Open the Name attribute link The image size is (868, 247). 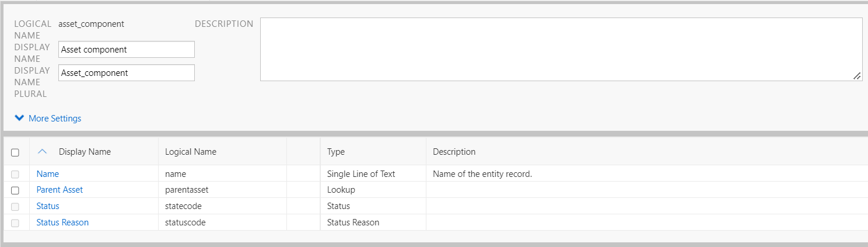48,174
